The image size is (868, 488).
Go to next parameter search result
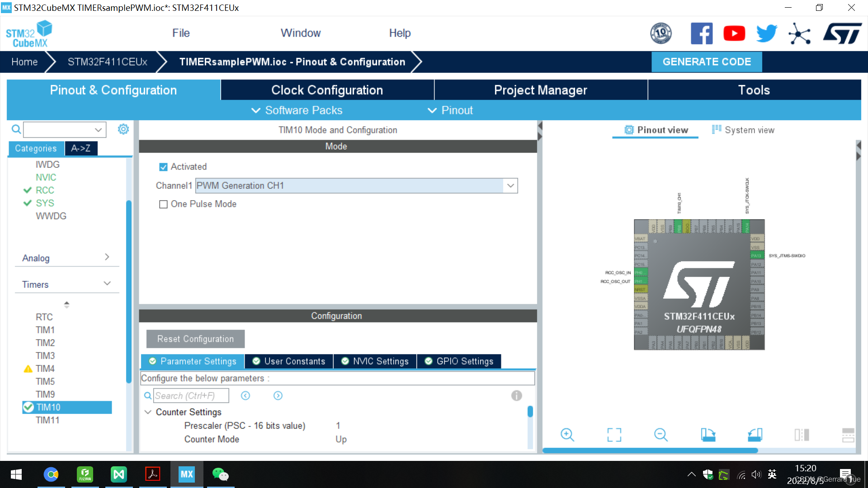278,396
